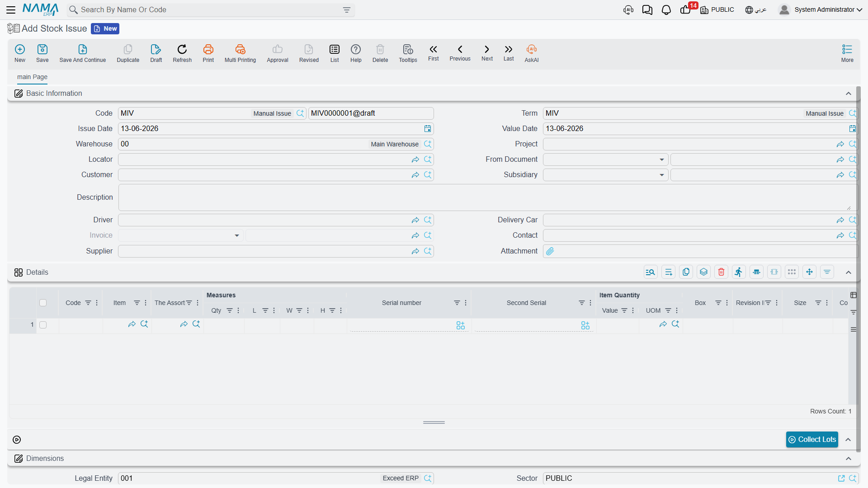868x488 pixels.
Task: Collapse the Details section
Action: pos(849,272)
